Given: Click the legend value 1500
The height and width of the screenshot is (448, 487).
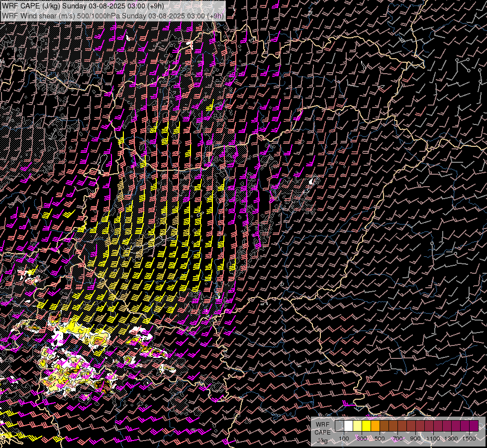Looking at the screenshot, I should [x=469, y=439].
